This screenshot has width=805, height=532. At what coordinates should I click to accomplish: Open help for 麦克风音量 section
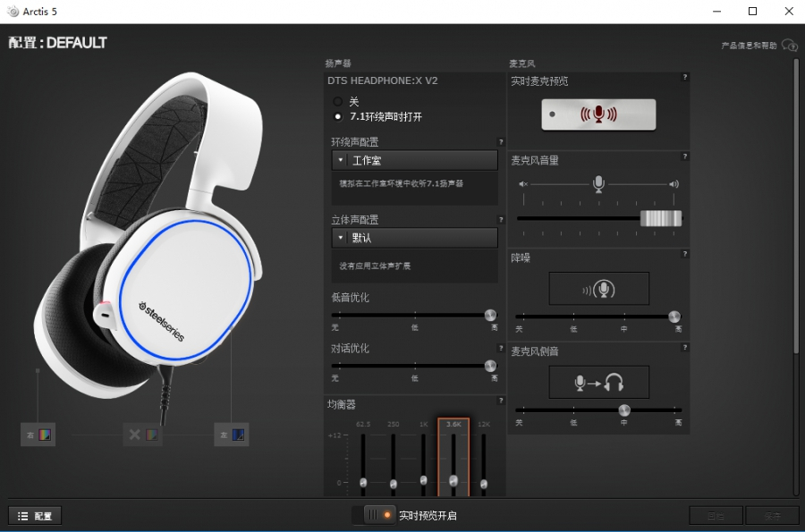(684, 156)
